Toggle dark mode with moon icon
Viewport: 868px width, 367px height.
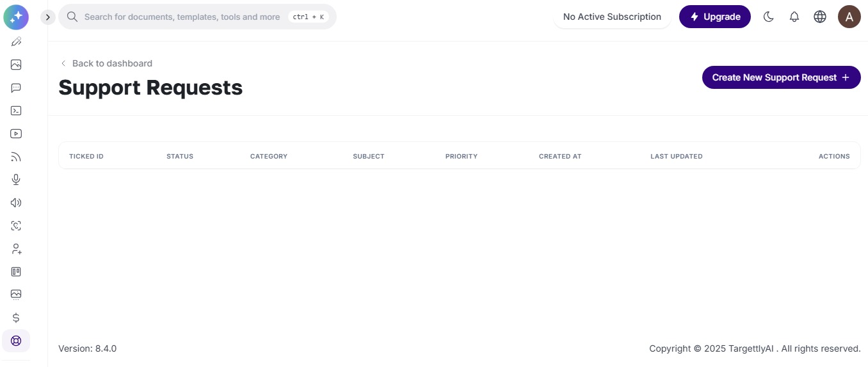coord(769,17)
